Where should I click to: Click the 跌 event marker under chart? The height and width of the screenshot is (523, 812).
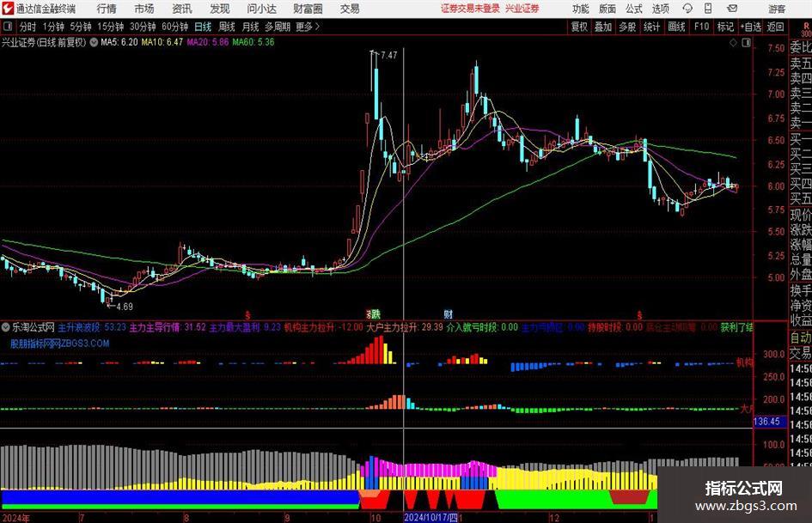375,313
